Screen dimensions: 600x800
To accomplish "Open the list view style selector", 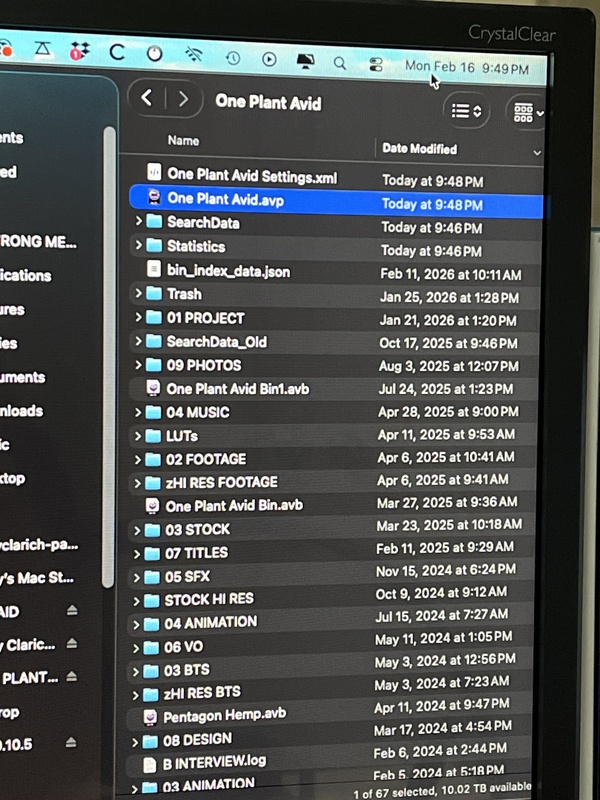I will [x=465, y=111].
